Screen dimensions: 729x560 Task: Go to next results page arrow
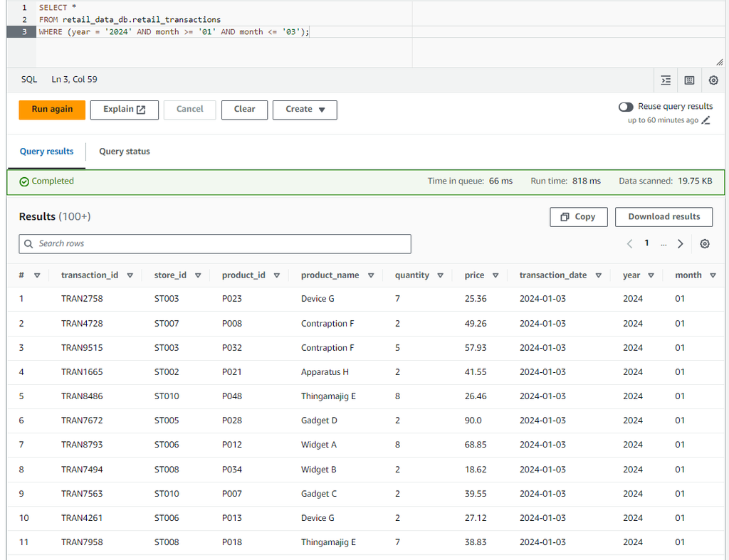pyautogui.click(x=681, y=243)
